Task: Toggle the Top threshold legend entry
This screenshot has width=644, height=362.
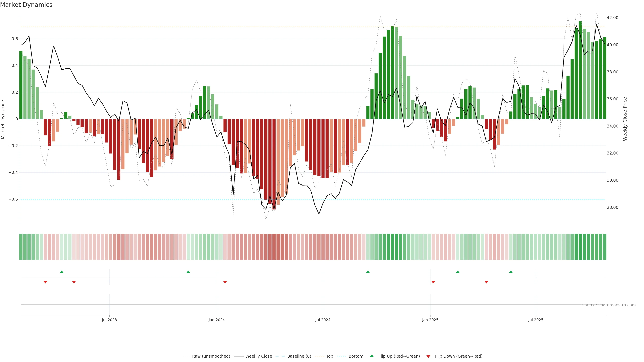Action: coord(330,356)
